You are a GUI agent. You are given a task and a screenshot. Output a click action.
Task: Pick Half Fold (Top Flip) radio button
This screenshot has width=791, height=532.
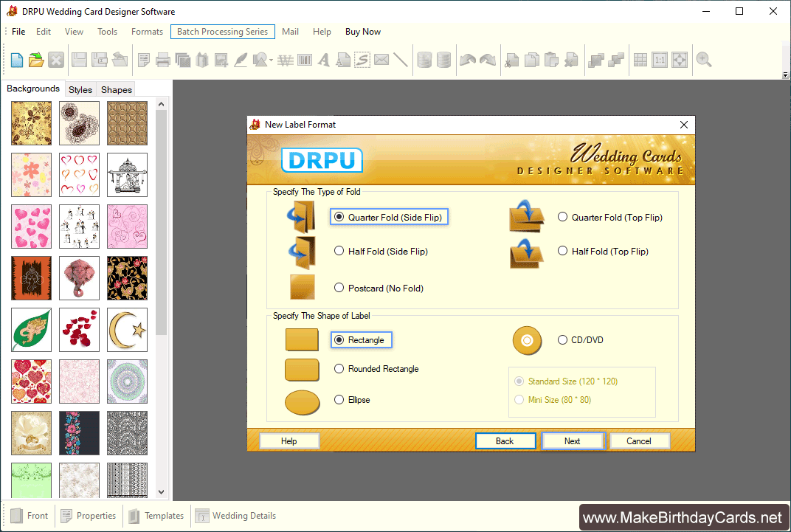(603, 251)
